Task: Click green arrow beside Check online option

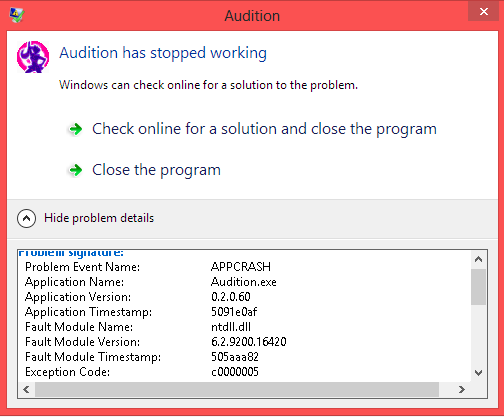Action: tap(76, 129)
